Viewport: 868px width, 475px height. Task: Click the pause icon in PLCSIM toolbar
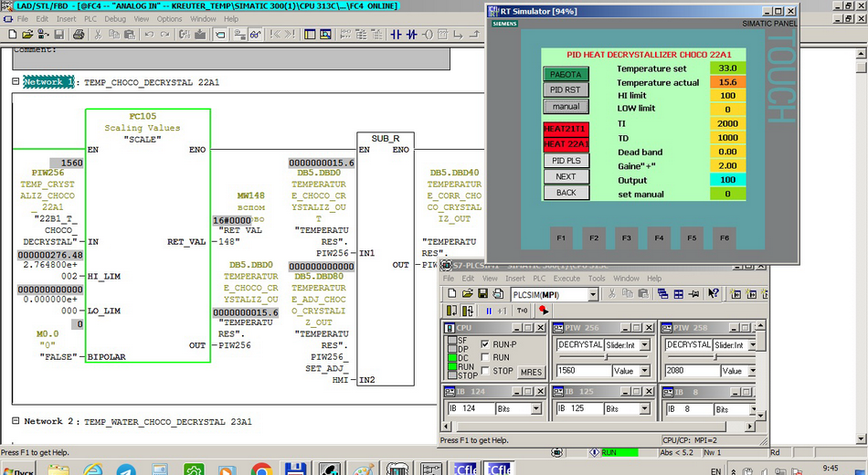pyautogui.click(x=488, y=311)
